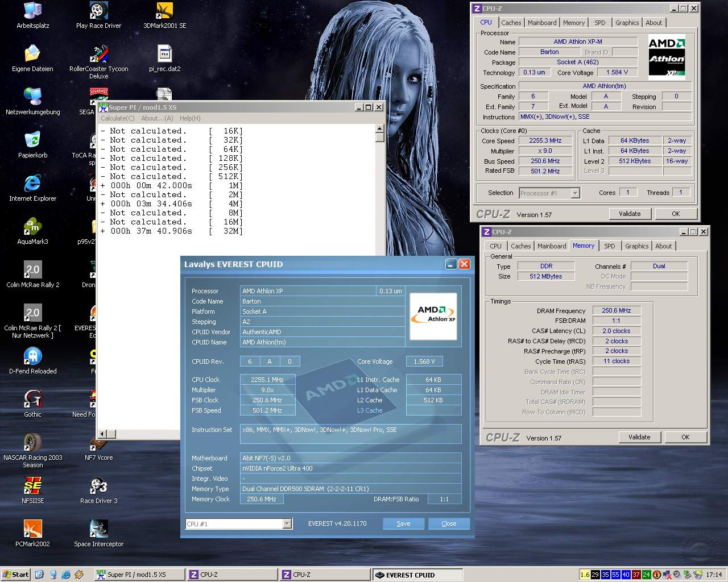Click Save in EVEREST CPUID window
Screen dimensions: 728x582
pyautogui.click(x=403, y=523)
